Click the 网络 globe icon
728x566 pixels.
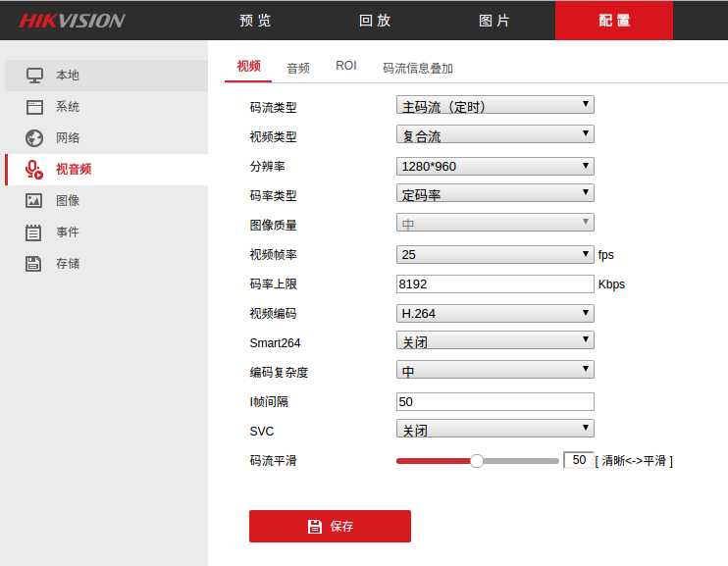[x=34, y=138]
